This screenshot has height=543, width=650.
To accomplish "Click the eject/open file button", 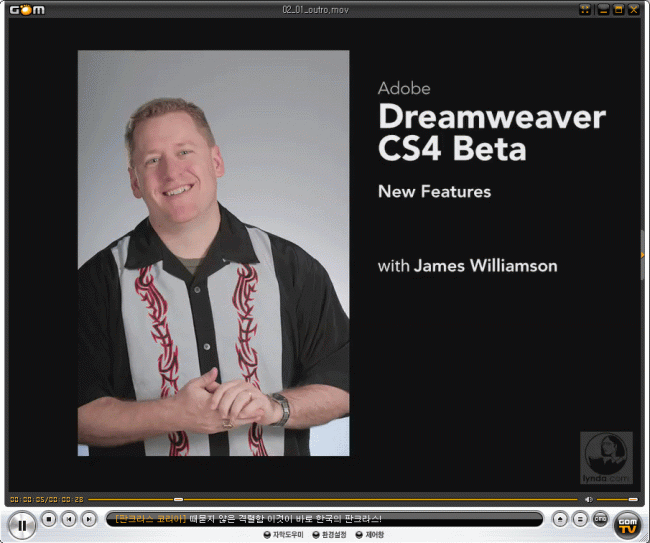I will [x=560, y=519].
